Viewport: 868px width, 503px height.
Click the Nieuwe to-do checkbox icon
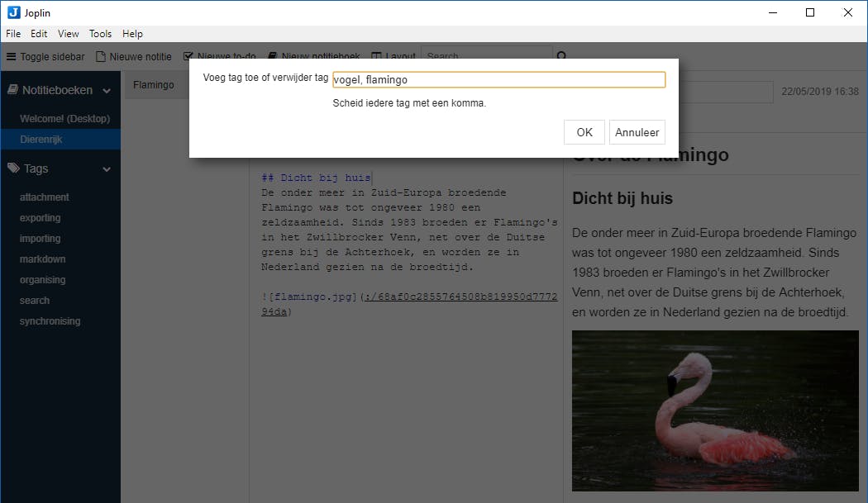point(188,56)
